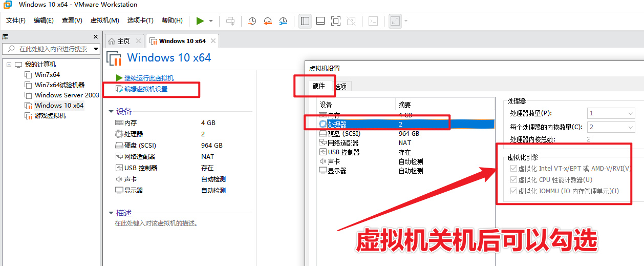Viewport: 644px width, 266px height.
Task: Select USB 控制器 row in settings device list
Action: pos(405,152)
